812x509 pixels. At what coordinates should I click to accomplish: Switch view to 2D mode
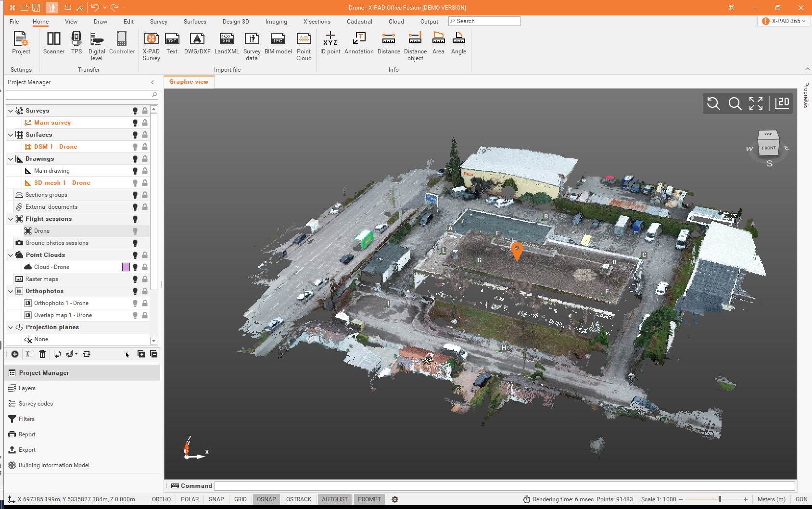pyautogui.click(x=782, y=103)
